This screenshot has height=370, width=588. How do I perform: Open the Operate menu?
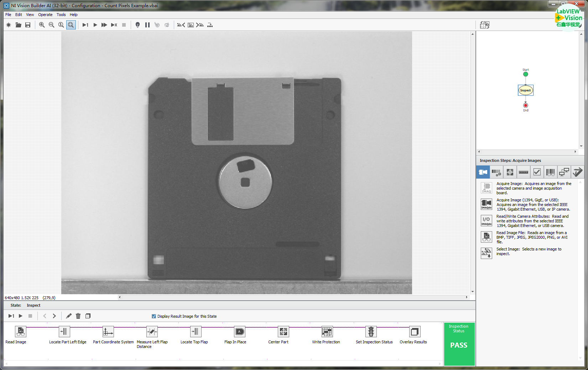45,15
